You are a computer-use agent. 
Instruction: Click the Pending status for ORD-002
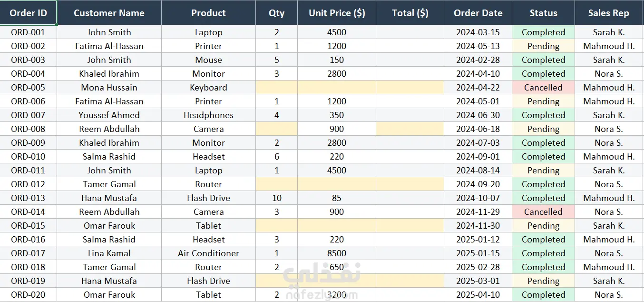543,46
